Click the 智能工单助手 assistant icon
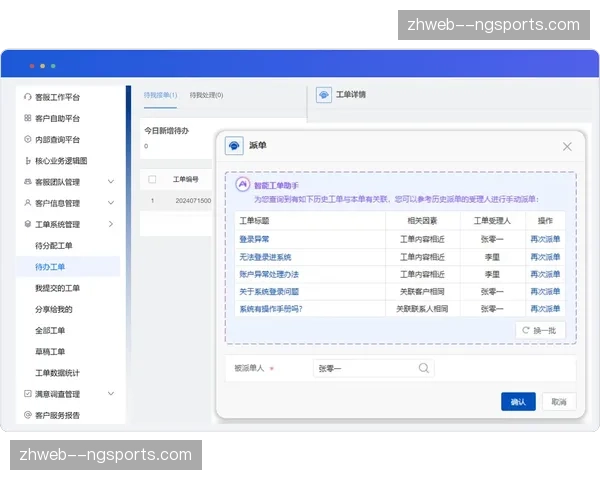 [x=242, y=185]
